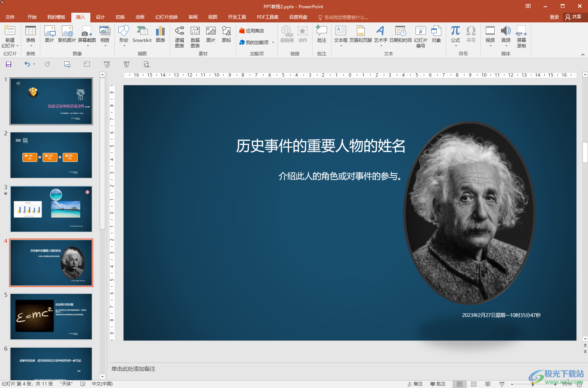Switch to the Animations (动画) tab
Viewport: 588px width, 388px height.
(140, 17)
